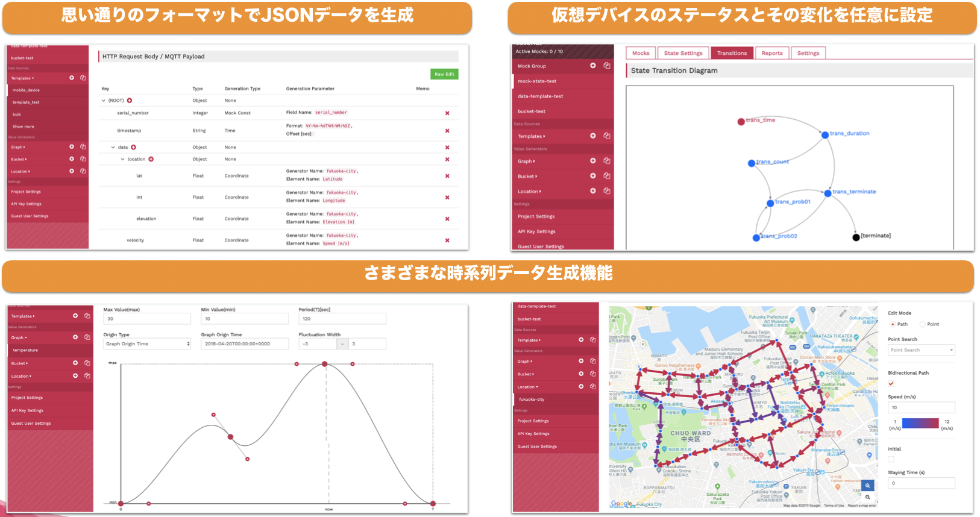Viewport: 980px width, 517px height.
Task: Select the trans_time start node
Action: pyautogui.click(x=741, y=122)
